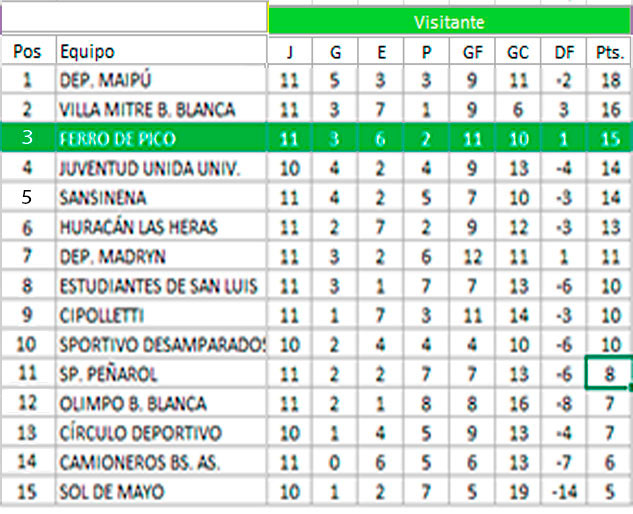
Task: Select the CIPOLLETTI team cell
Action: point(161,315)
